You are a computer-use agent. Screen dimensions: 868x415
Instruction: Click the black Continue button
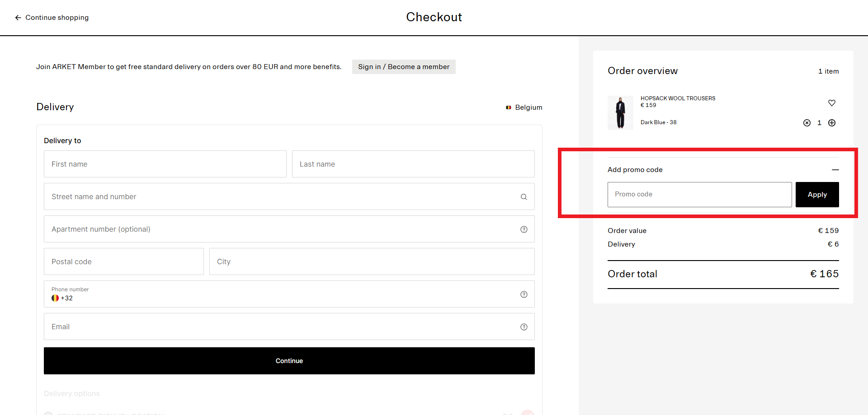(x=289, y=361)
